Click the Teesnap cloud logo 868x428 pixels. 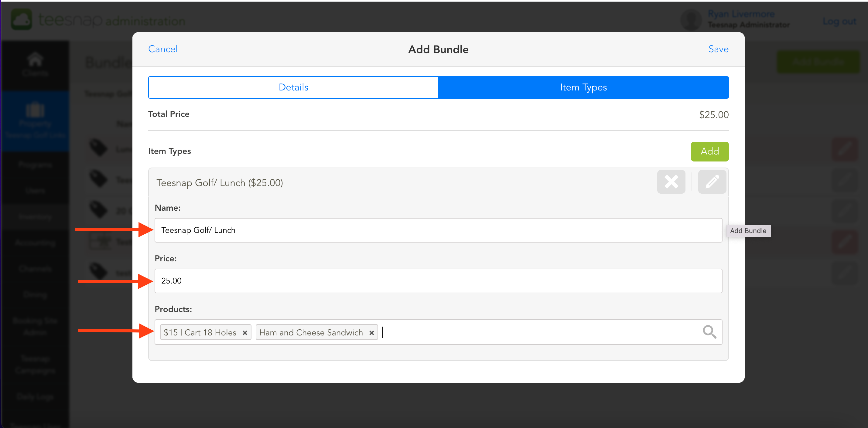pos(22,19)
